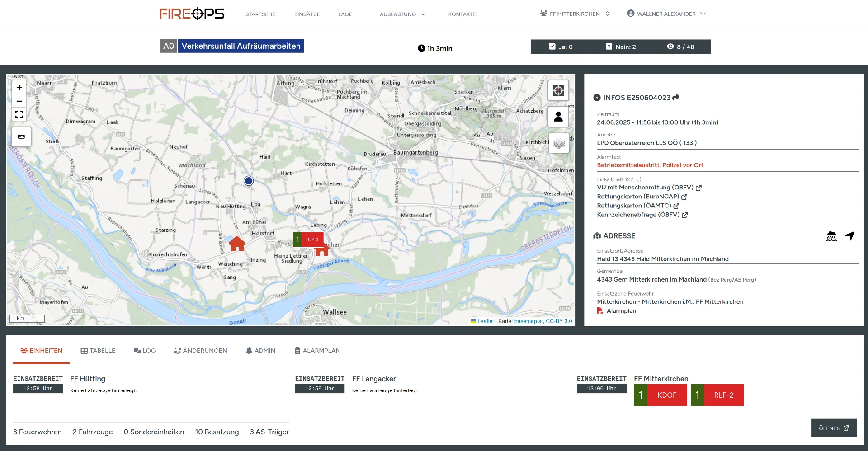868x451 pixels.
Task: Click the ÖFFNEN button
Action: [x=834, y=428]
